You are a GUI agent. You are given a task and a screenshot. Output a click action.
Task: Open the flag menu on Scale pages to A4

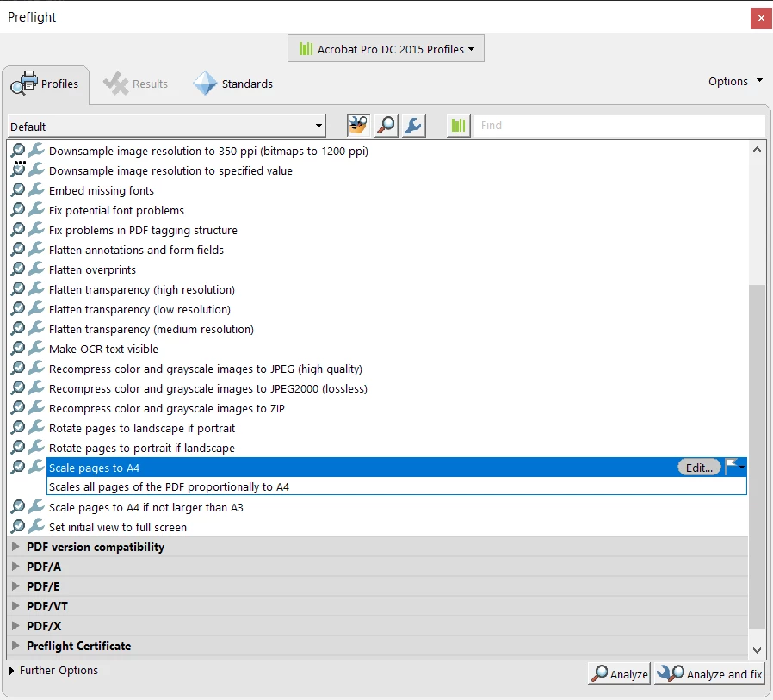point(735,467)
